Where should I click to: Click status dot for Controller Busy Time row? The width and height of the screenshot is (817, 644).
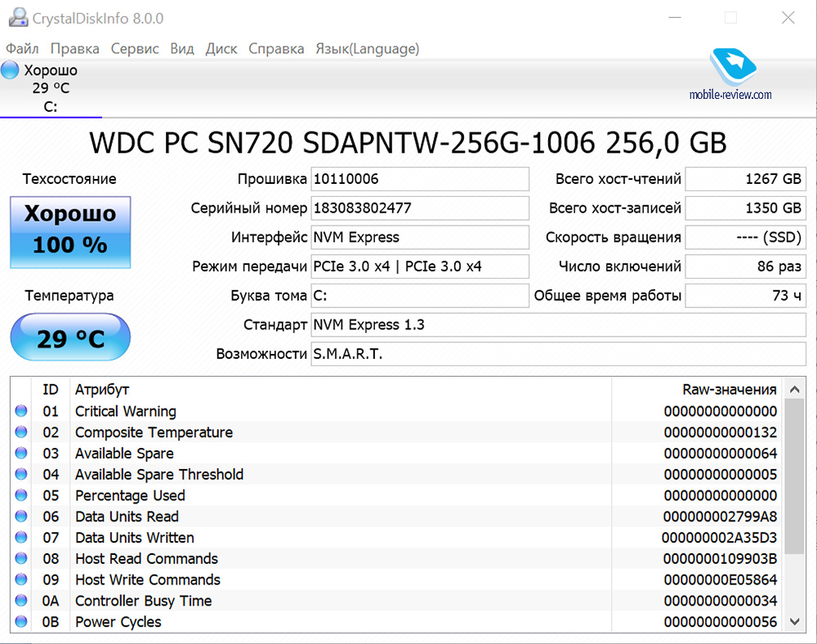click(21, 600)
